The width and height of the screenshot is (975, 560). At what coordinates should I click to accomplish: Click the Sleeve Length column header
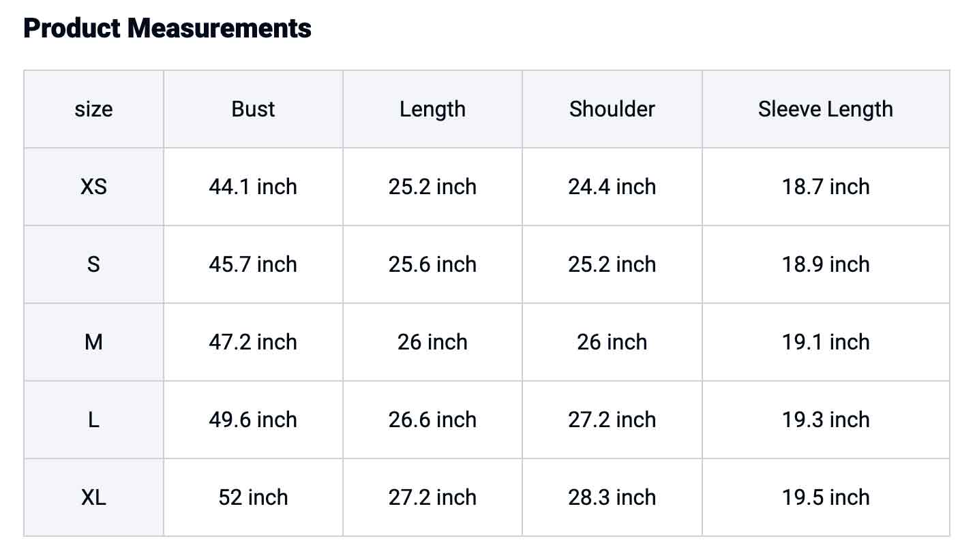[826, 109]
